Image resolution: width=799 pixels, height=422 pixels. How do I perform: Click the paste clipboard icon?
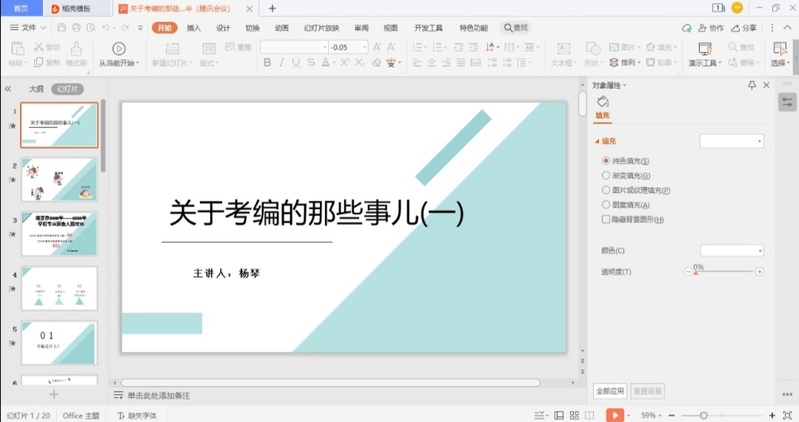16,50
